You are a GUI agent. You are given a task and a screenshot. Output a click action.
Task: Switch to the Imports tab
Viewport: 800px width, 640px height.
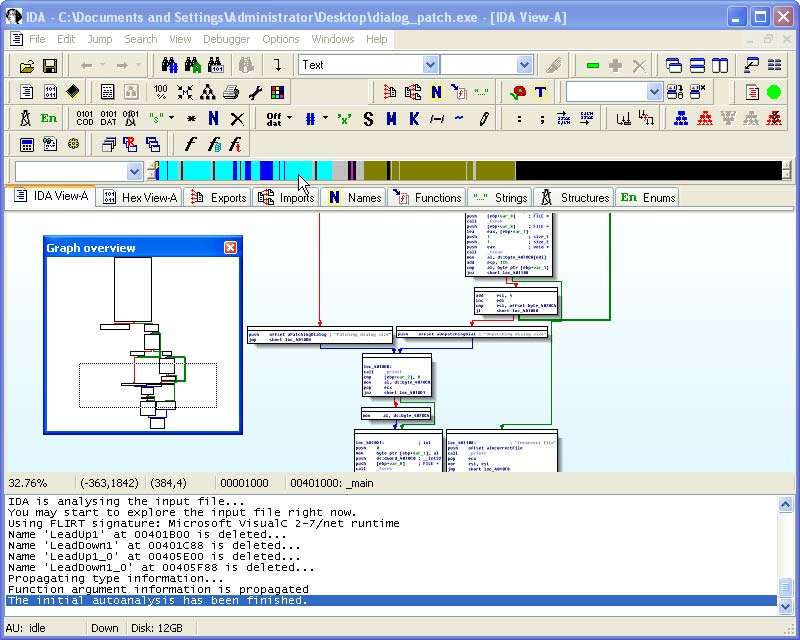tap(286, 198)
